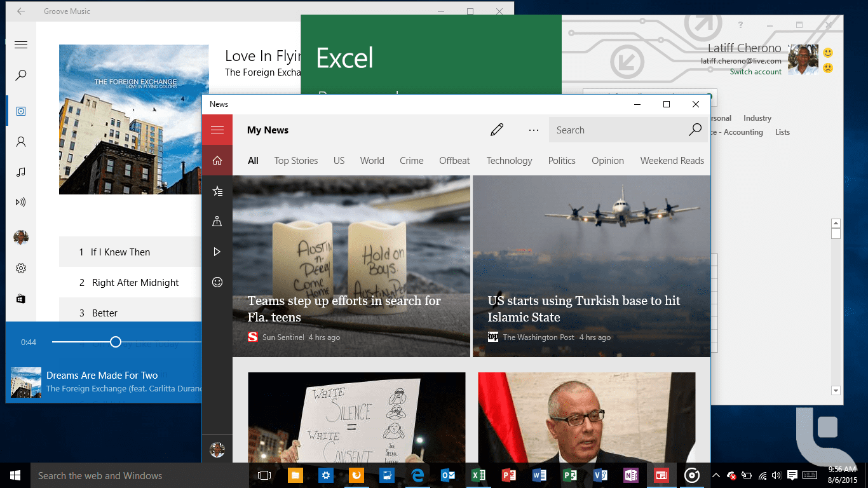Open Now Playing icon in Groove Music sidebar
Screen dimensions: 868x488
click(x=21, y=202)
